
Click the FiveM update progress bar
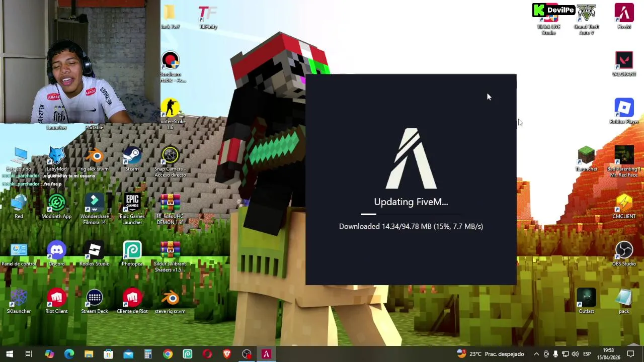(411, 214)
